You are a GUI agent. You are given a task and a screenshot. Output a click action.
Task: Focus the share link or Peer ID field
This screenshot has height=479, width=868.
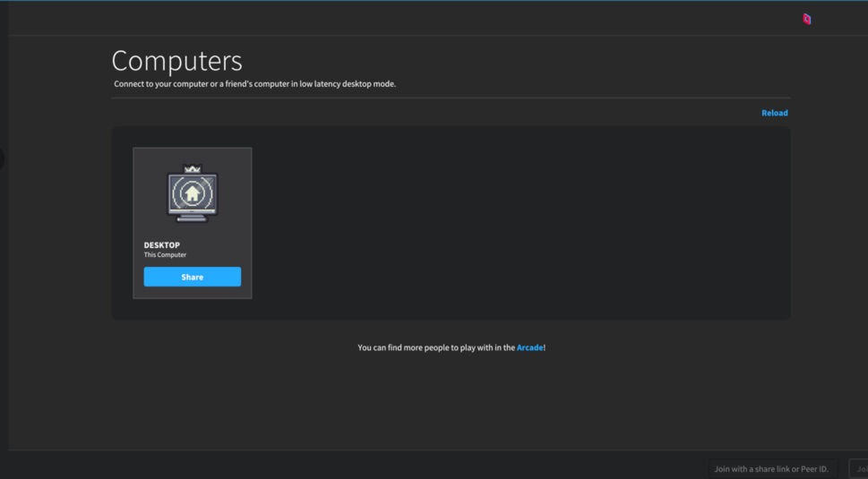pos(771,469)
